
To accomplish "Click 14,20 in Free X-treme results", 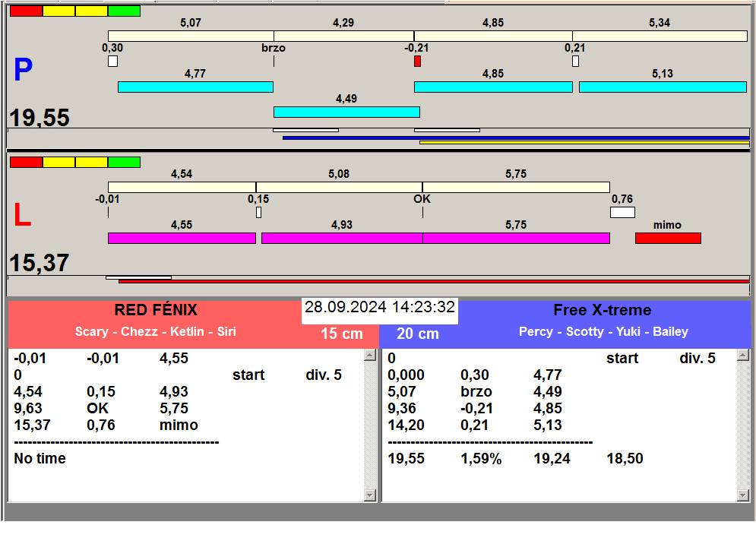I will pyautogui.click(x=406, y=425).
